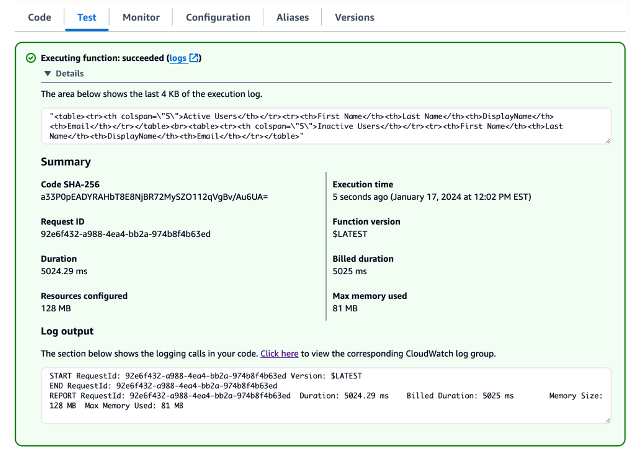Switch to the Versions tab
The image size is (630, 451).
[x=354, y=17]
